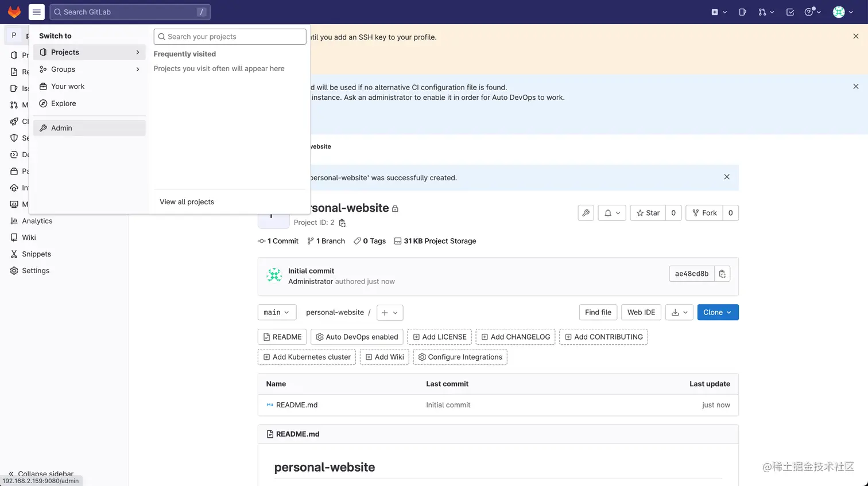Dismiss the Auto DevOps info banner

tap(856, 87)
